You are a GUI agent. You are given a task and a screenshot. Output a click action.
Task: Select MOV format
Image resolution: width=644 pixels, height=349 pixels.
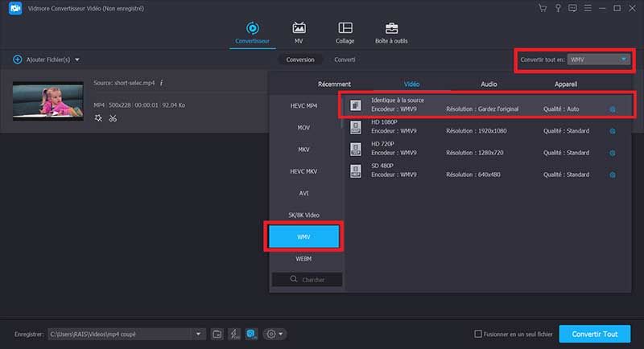pyautogui.click(x=303, y=128)
